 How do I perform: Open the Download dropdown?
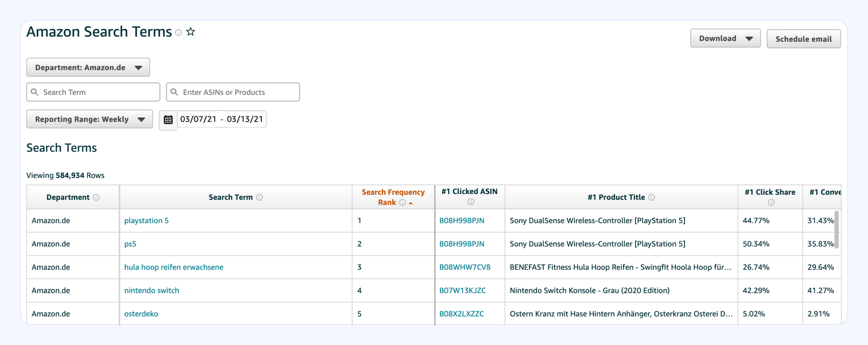click(725, 38)
